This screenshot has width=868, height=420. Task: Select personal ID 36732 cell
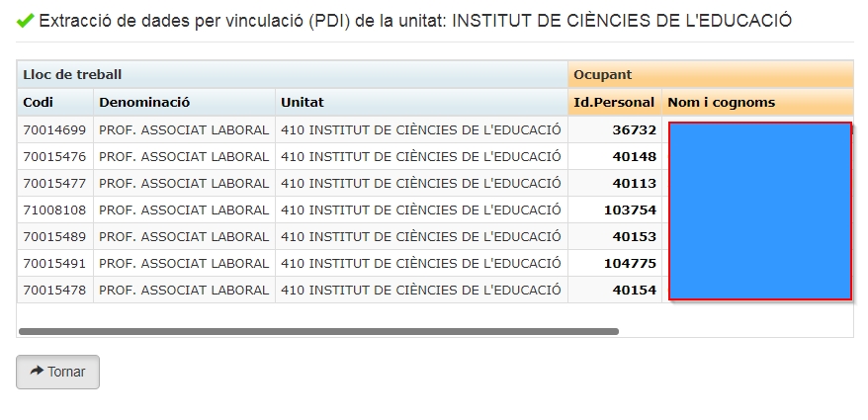tap(634, 129)
